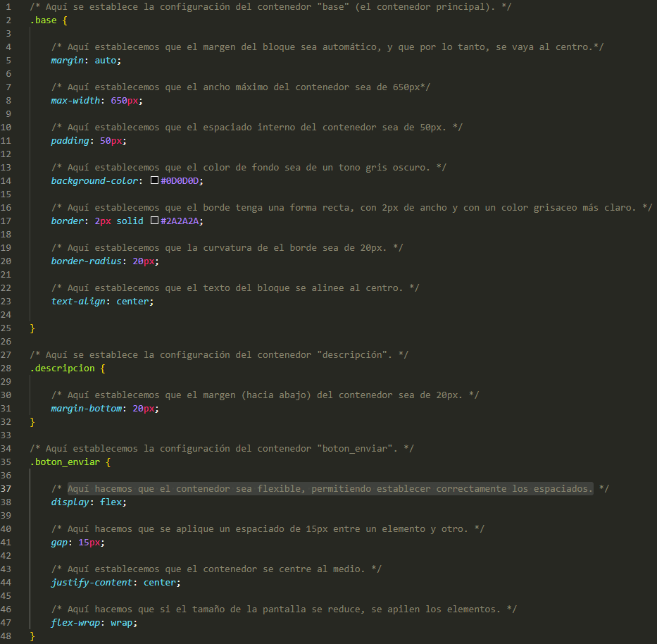Click line number 1 in the gutter
657x644 pixels.
[8, 7]
